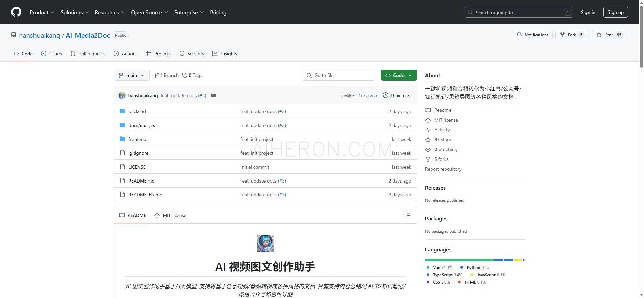
Task: Expand the Resources menu
Action: (x=110, y=12)
